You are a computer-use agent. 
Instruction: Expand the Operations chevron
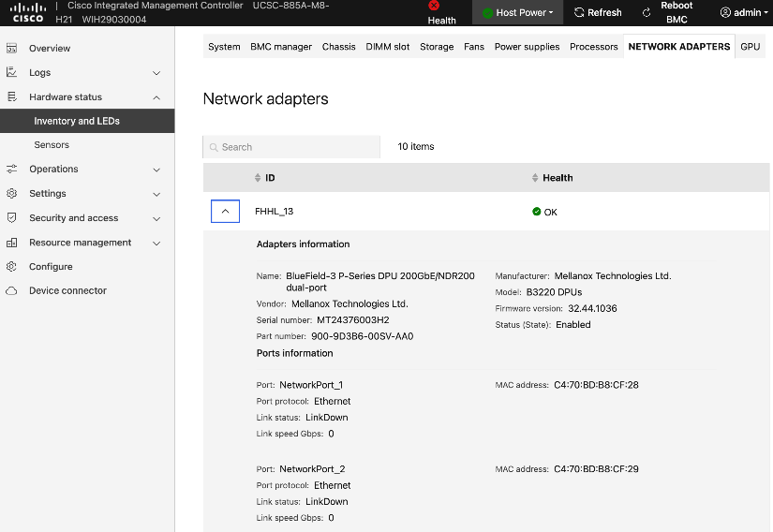(156, 170)
